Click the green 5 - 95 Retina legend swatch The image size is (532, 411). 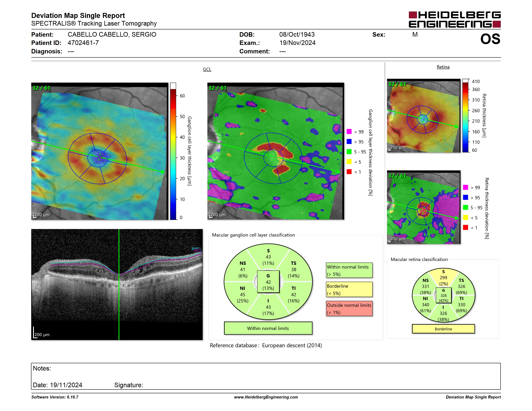[x=465, y=208]
